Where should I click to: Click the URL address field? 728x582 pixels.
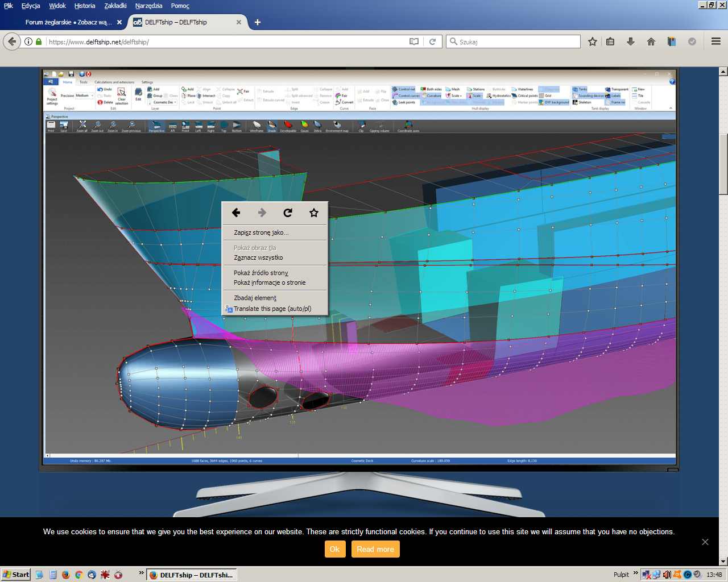point(227,41)
